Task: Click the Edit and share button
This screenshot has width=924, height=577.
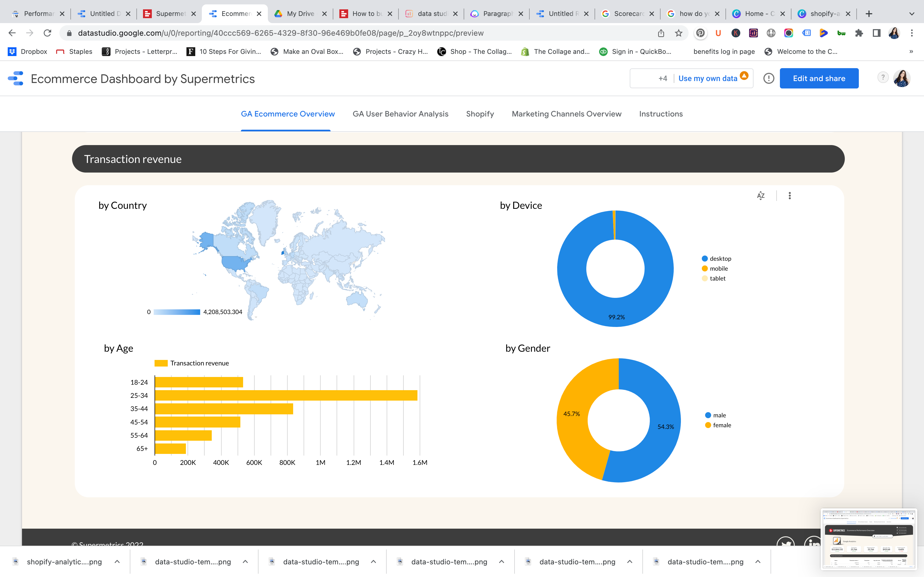Action: click(819, 78)
